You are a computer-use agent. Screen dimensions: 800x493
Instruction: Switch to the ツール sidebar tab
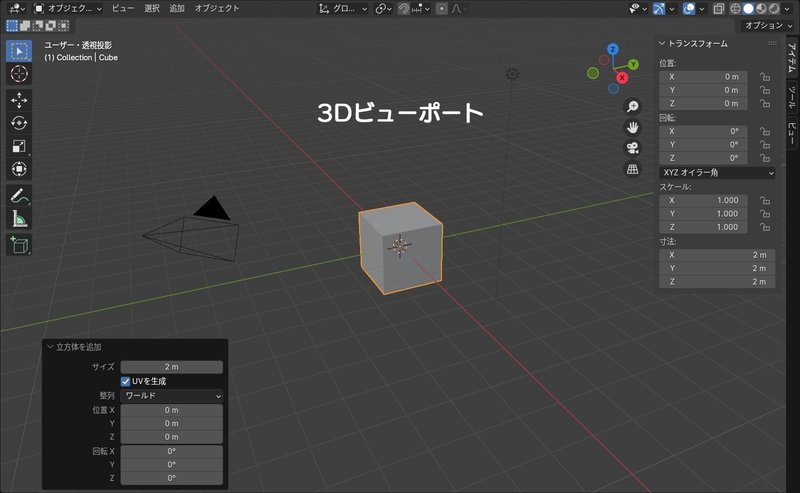tap(792, 97)
